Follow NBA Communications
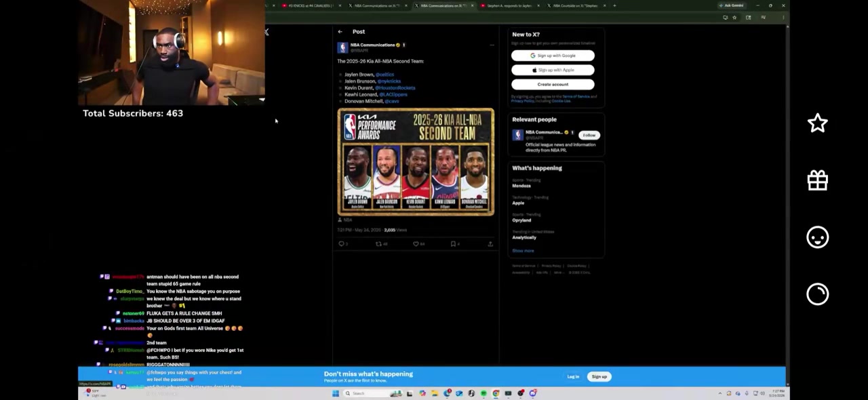This screenshot has height=400, width=868. tap(589, 135)
